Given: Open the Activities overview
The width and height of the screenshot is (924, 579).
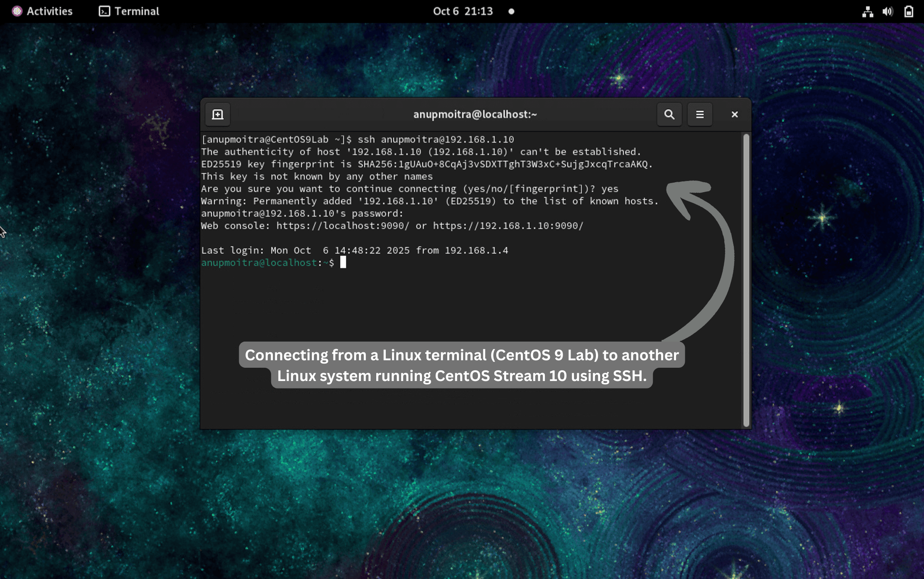Looking at the screenshot, I should [x=49, y=11].
